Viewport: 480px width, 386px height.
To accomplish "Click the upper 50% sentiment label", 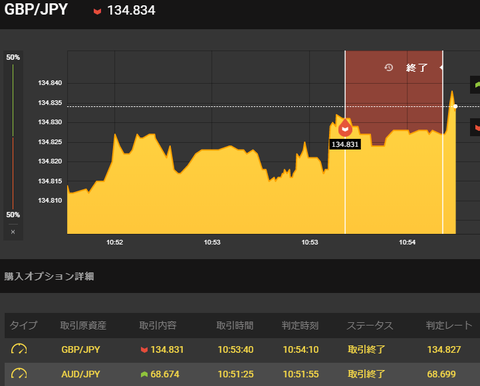I will [13, 57].
